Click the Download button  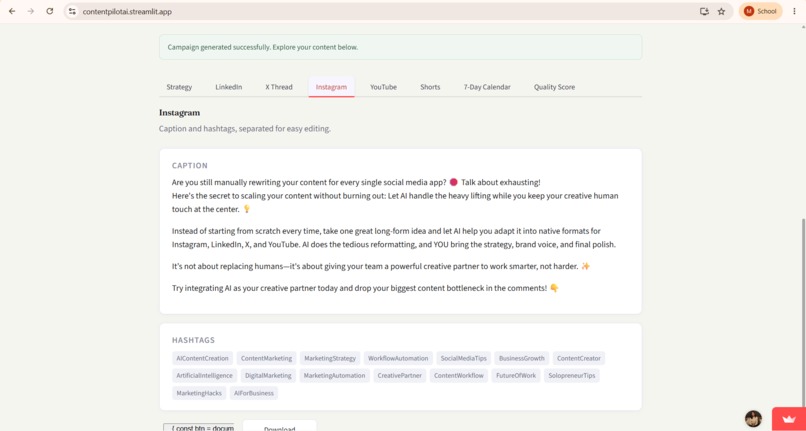280,427
